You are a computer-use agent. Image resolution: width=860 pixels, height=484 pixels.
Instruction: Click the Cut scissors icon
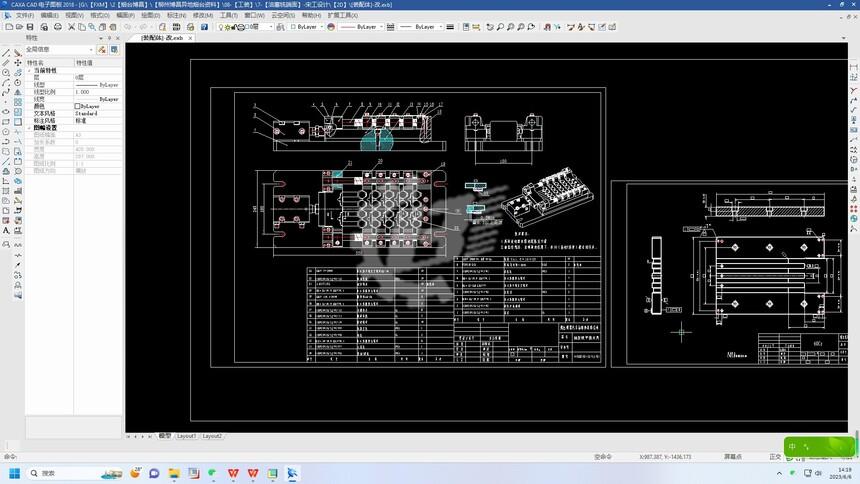tap(71, 26)
